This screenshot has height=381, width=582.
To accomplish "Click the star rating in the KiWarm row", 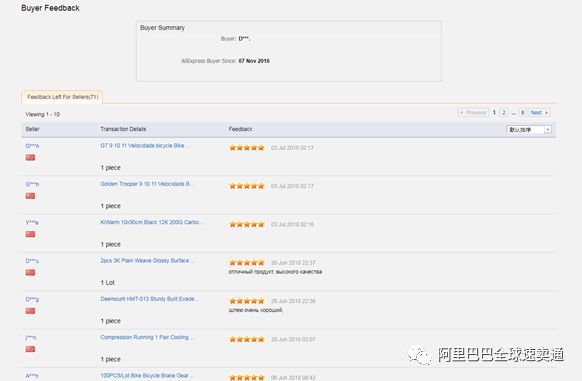I will point(247,224).
